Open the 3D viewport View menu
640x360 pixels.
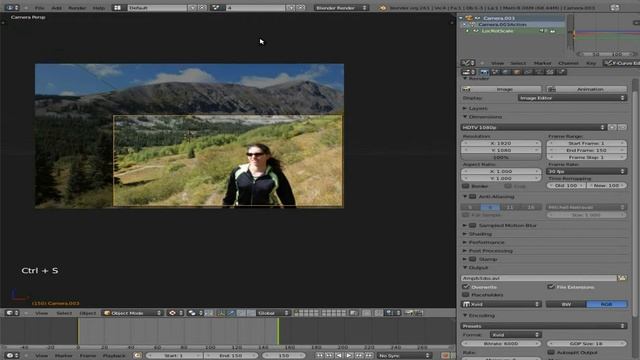click(x=41, y=313)
